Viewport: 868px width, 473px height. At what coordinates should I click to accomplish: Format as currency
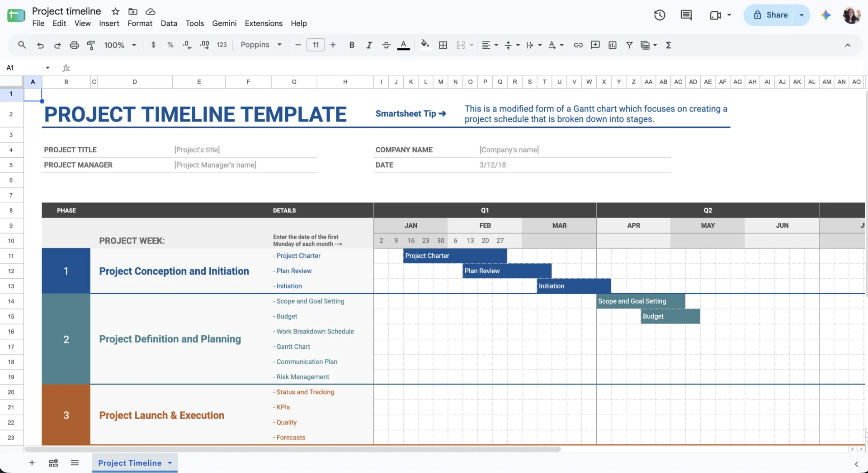click(154, 45)
